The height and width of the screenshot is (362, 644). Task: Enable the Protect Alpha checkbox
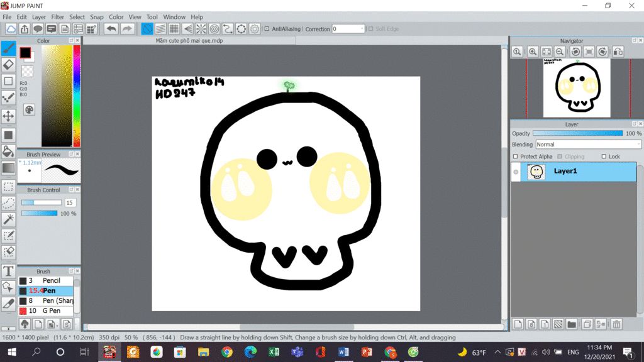pyautogui.click(x=516, y=156)
